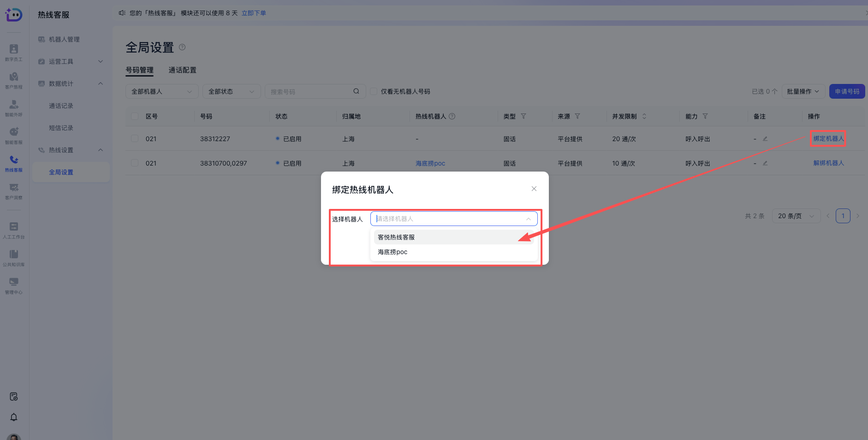Open the 客户旅程 sidebar icon
Screen dimensions: 868x440
[x=14, y=79]
